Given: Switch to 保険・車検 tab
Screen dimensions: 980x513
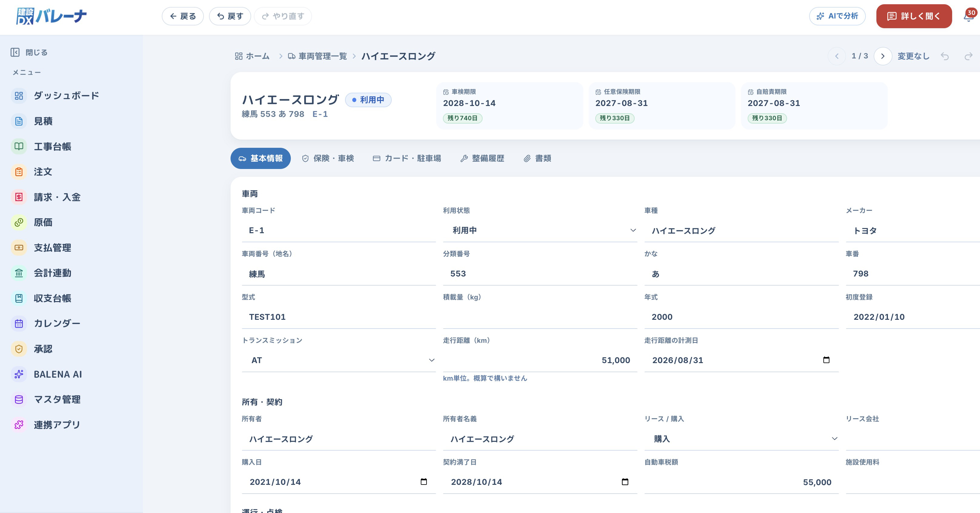Looking at the screenshot, I should pos(328,158).
